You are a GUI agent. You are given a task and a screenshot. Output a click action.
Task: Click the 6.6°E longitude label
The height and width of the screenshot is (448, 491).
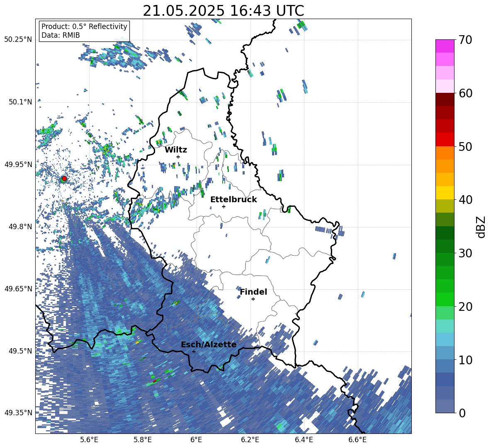pyautogui.click(x=357, y=440)
